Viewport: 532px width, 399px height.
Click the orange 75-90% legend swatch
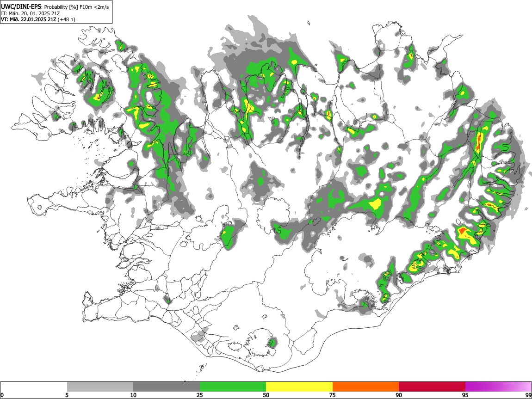point(365,387)
